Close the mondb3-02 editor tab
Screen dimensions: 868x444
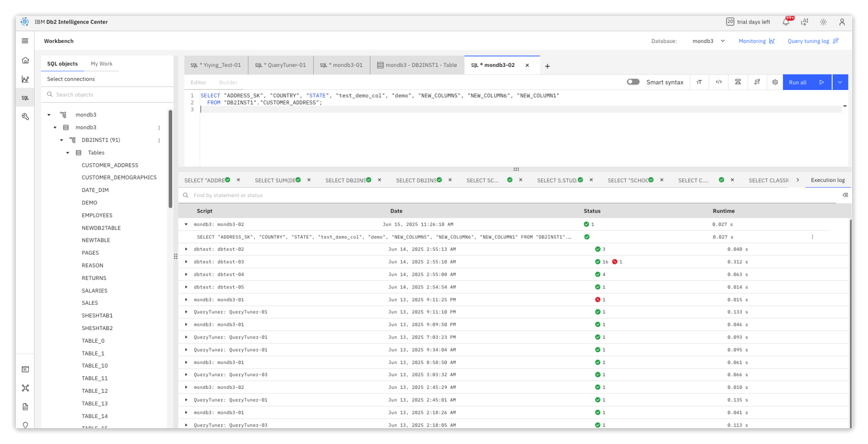click(x=527, y=65)
